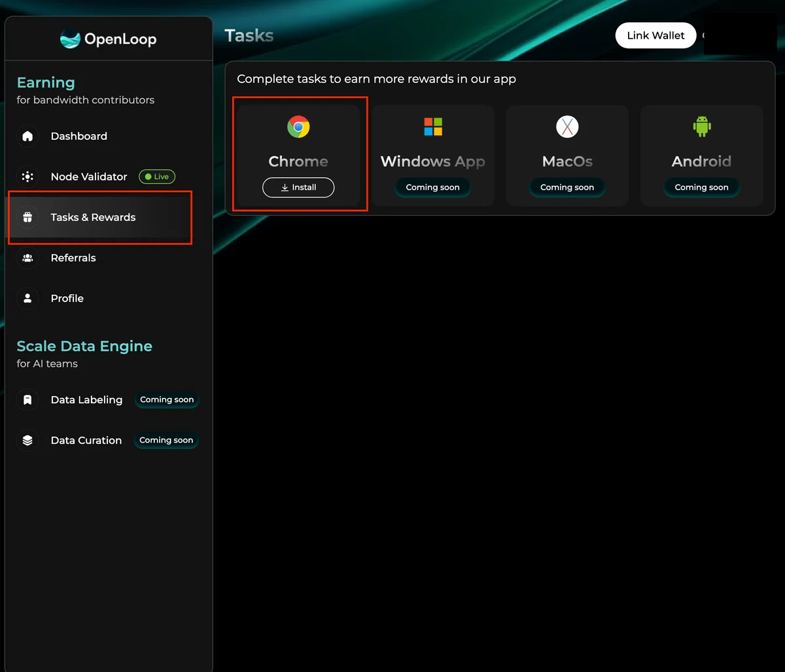Click the Dashboard home icon
Viewport: 785px width, 672px height.
(27, 136)
